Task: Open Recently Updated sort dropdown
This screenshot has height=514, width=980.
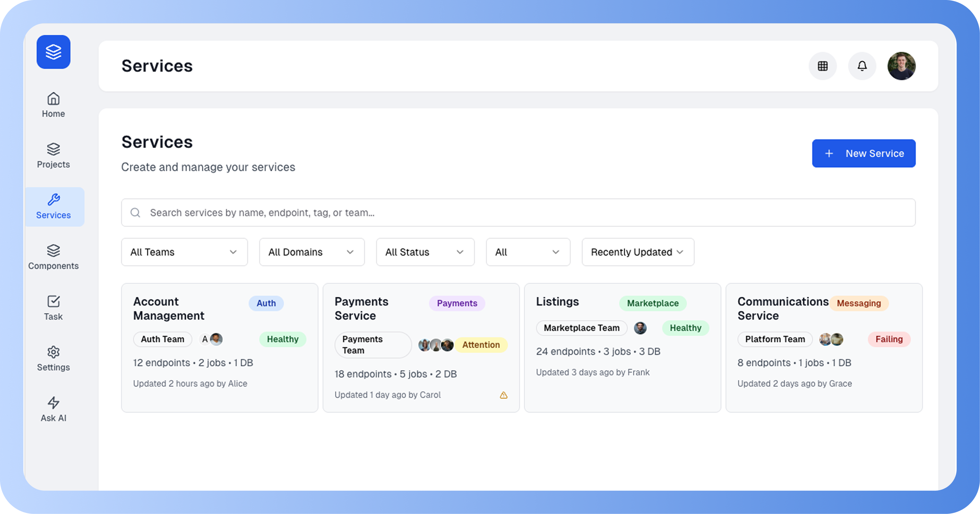Action: pos(638,252)
